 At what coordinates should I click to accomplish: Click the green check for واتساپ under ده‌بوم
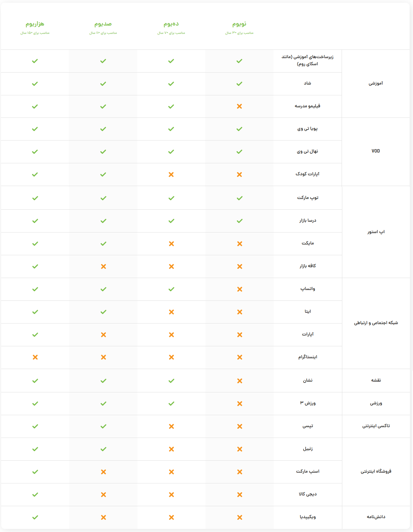pos(171,289)
